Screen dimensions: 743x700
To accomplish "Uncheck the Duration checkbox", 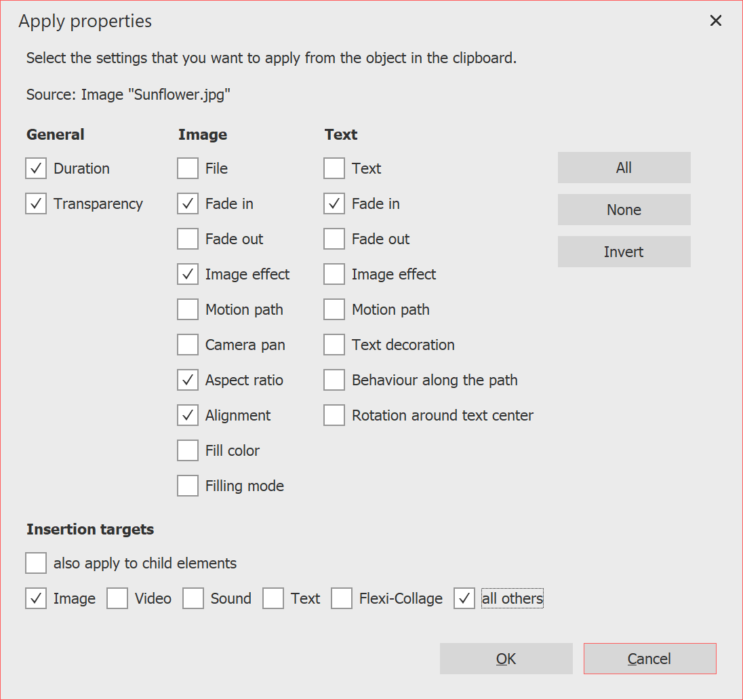I will tap(36, 168).
